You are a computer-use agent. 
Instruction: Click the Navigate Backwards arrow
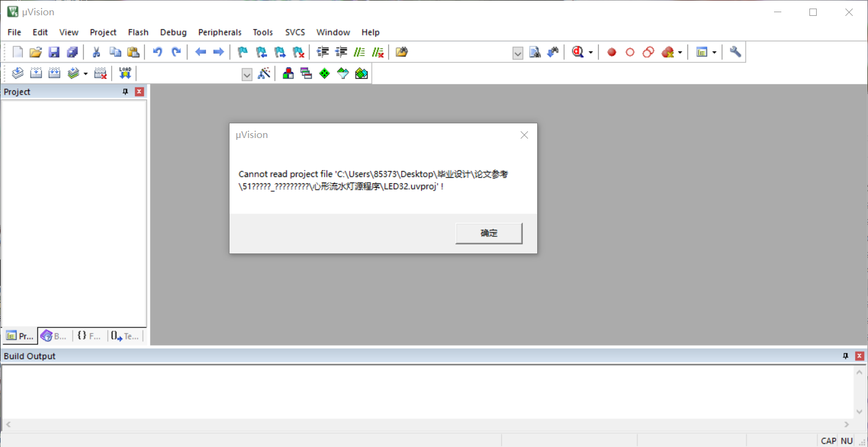pyautogui.click(x=200, y=52)
